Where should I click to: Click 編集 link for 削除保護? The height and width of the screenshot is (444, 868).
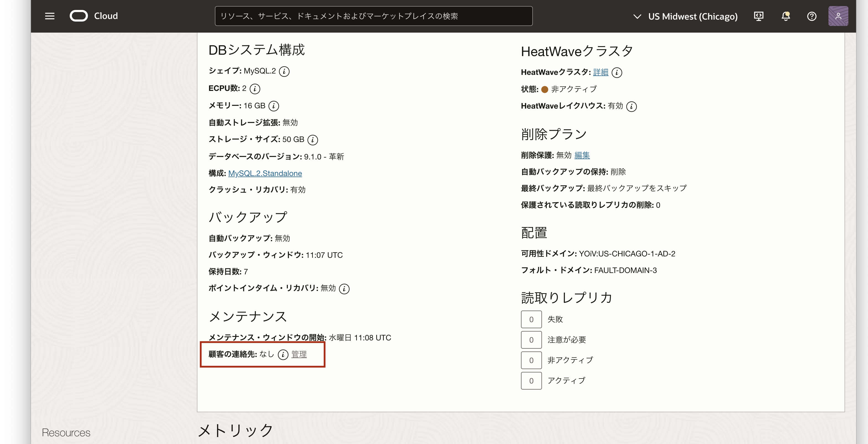pyautogui.click(x=582, y=155)
